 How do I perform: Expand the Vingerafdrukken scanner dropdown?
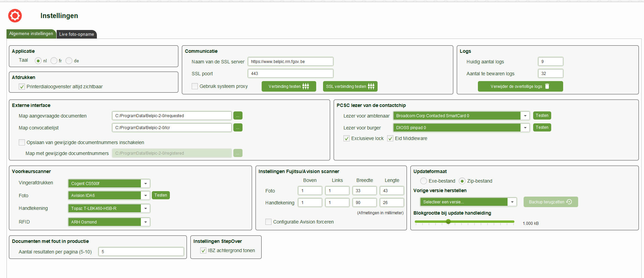[x=145, y=184]
